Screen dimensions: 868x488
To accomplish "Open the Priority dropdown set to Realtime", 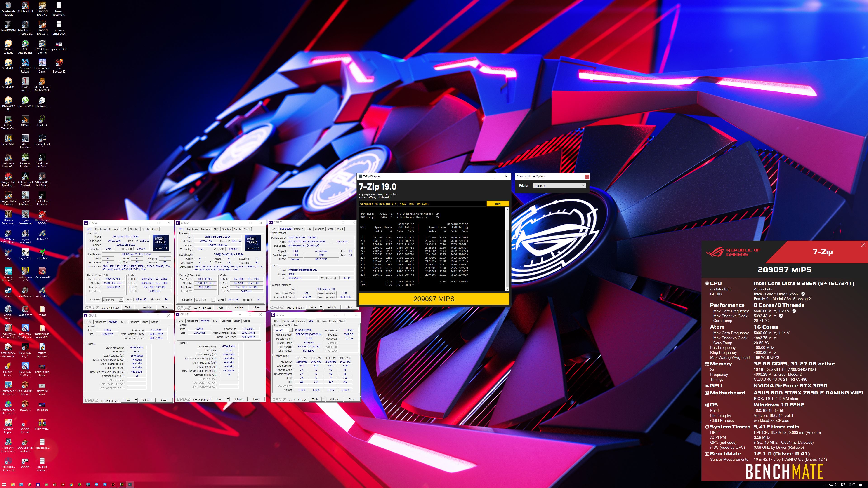I will (559, 185).
